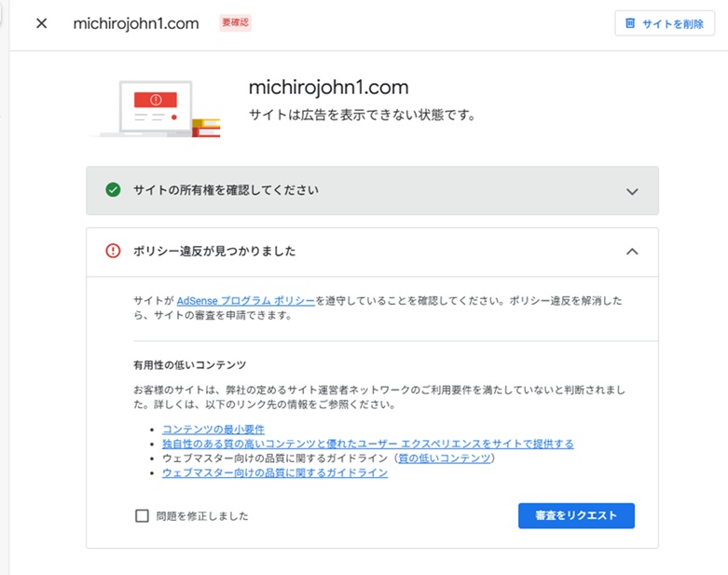Screen dimensions: 728x575
Task: Close the site details panel with X
Action: [41, 23]
